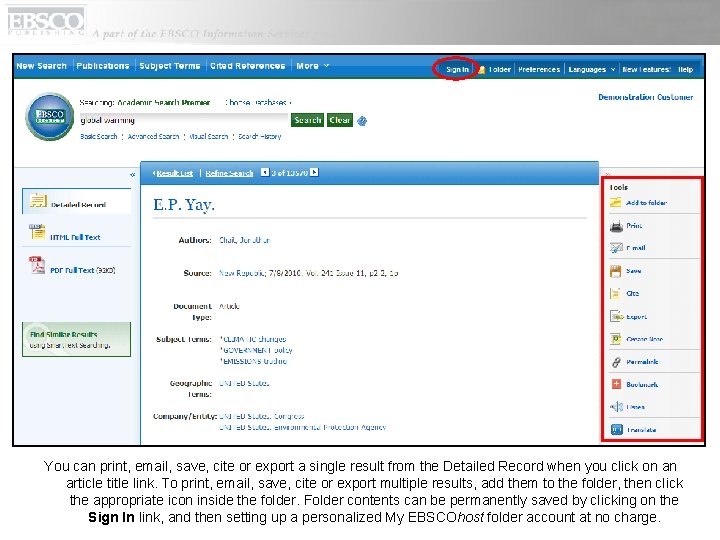Screen dimensions: 720x540
Task: Click the Folder link in top bar
Action: (x=500, y=69)
